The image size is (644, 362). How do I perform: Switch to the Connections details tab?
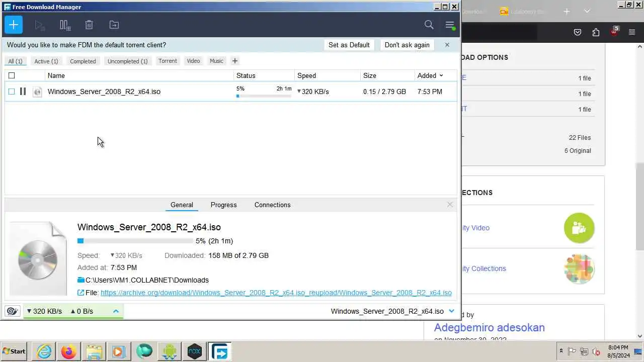272,205
